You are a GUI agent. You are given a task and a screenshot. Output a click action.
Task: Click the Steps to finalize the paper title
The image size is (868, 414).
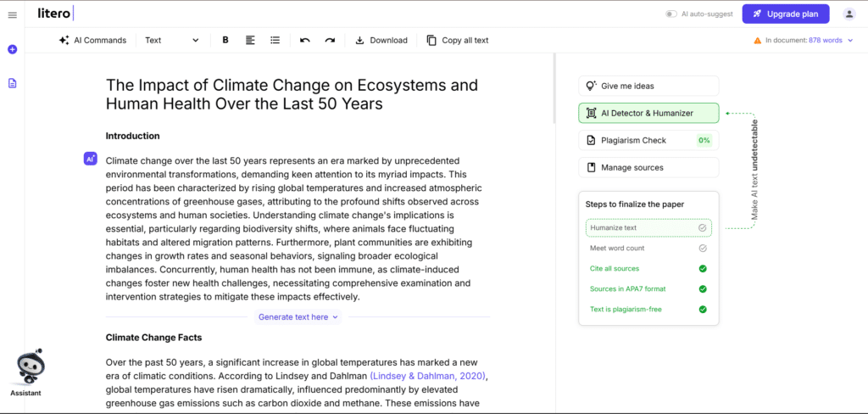click(x=634, y=204)
